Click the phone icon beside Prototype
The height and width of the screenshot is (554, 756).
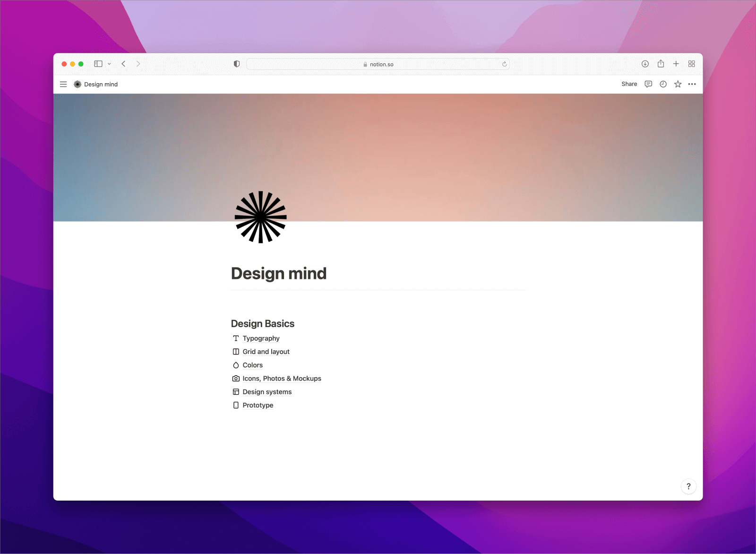[236, 405]
